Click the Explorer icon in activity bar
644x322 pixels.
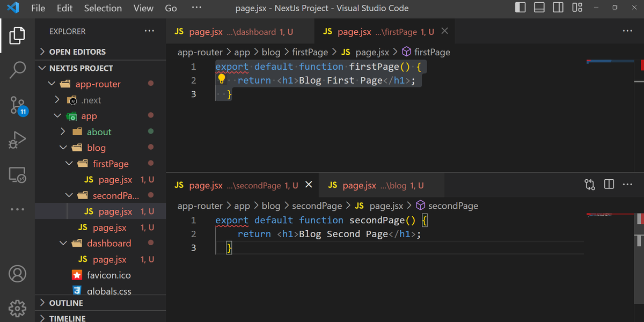click(x=17, y=35)
